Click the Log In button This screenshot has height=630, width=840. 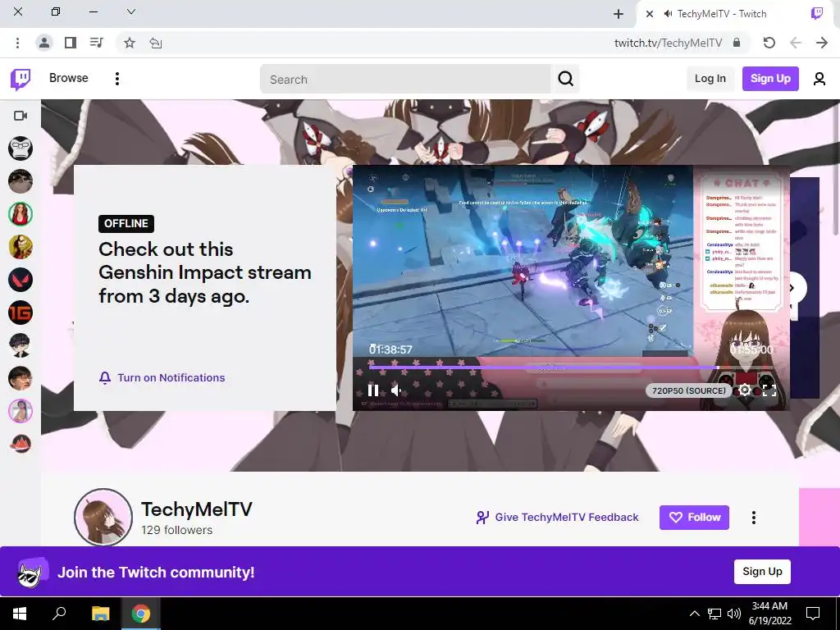pyautogui.click(x=710, y=79)
